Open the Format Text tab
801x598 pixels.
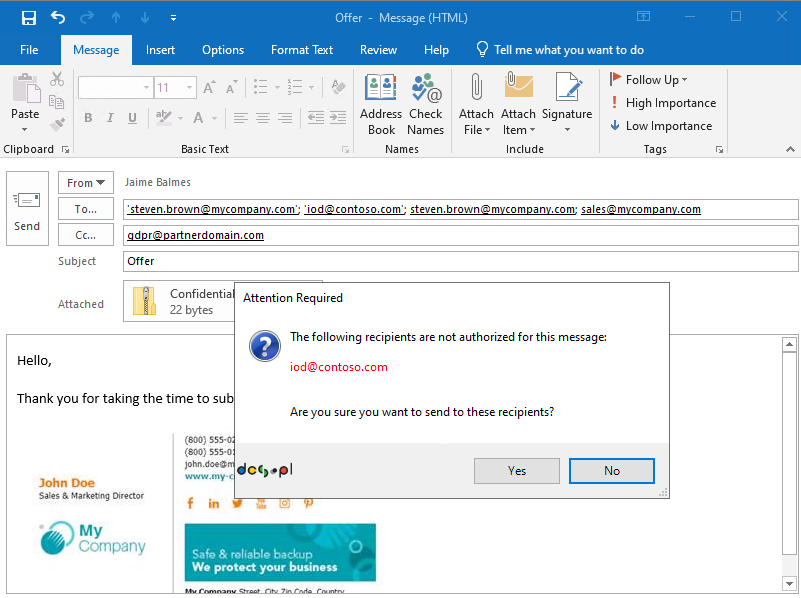coord(302,50)
